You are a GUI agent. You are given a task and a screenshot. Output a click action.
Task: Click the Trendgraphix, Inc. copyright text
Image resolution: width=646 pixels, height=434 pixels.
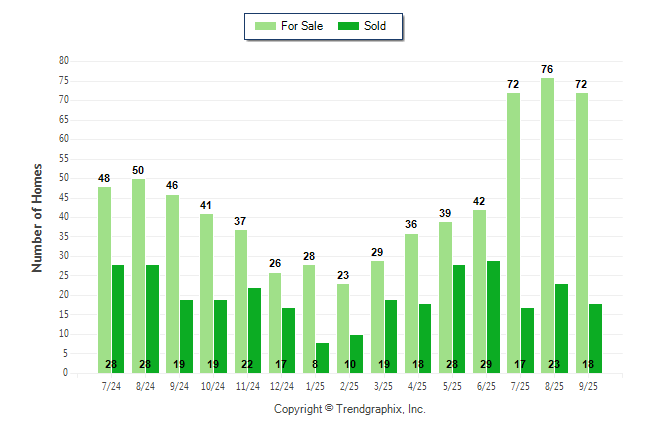tap(350, 409)
